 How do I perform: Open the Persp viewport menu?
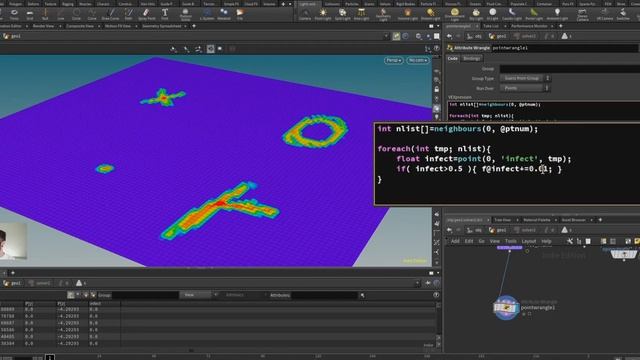tap(393, 60)
